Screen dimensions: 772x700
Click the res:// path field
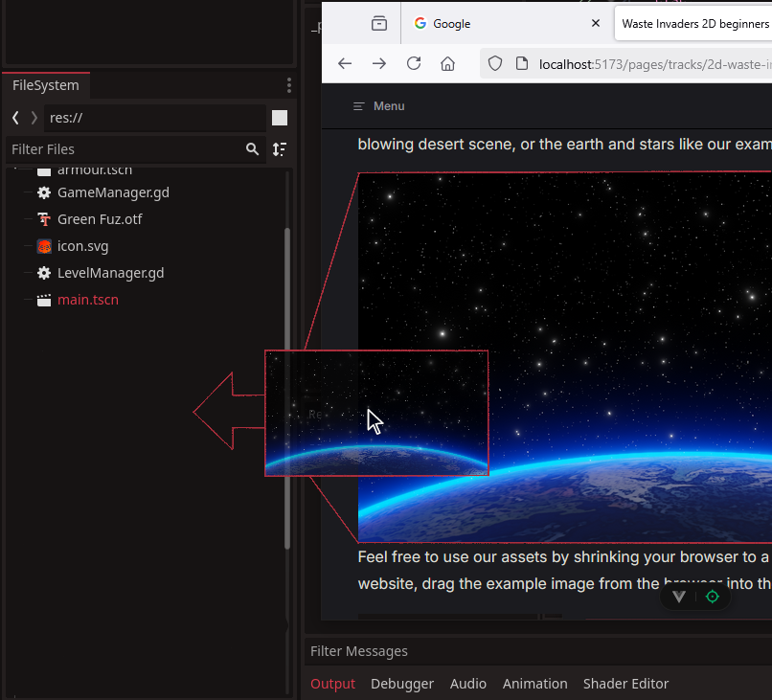tap(155, 118)
